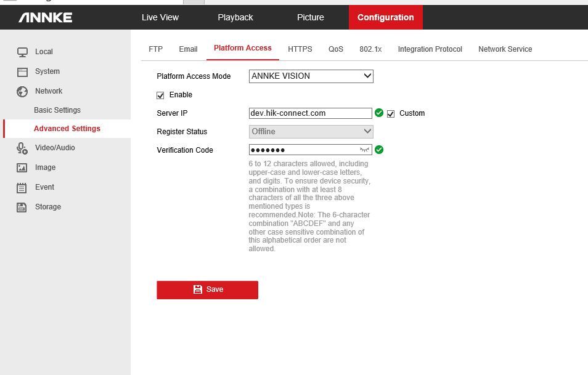This screenshot has width=588, height=375.
Task: Click the Video/Audio microphone icon
Action: point(22,148)
